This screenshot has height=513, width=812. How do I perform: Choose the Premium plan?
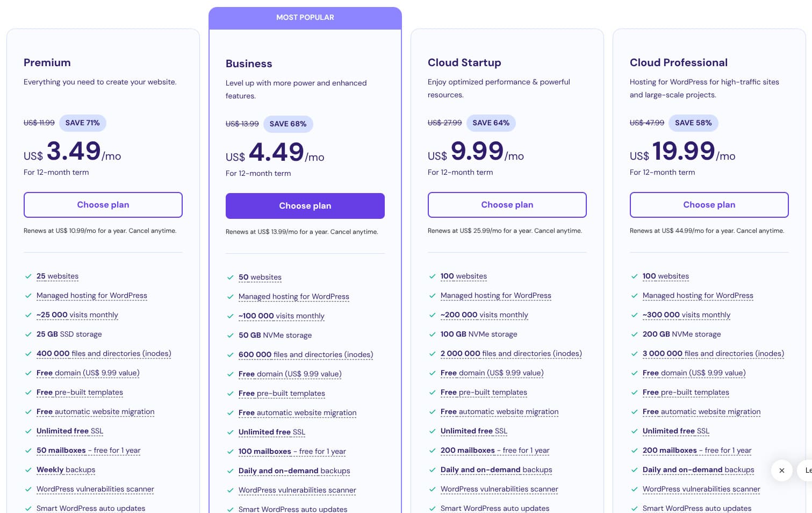pyautogui.click(x=103, y=205)
